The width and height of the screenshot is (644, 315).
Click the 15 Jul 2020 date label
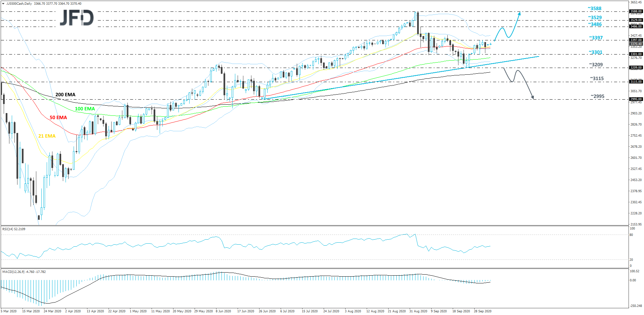tap(310, 311)
